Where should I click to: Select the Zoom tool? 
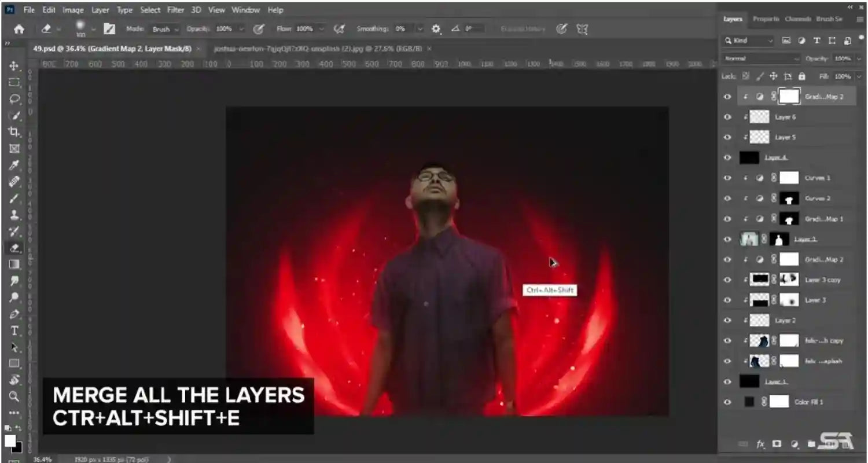[x=14, y=397]
